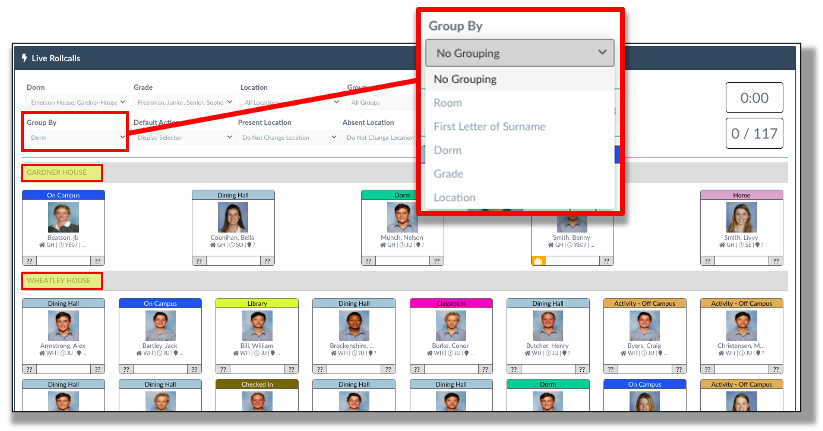823x431 pixels.
Task: Choose No Grouping in the enlarged option list
Action: point(520,79)
